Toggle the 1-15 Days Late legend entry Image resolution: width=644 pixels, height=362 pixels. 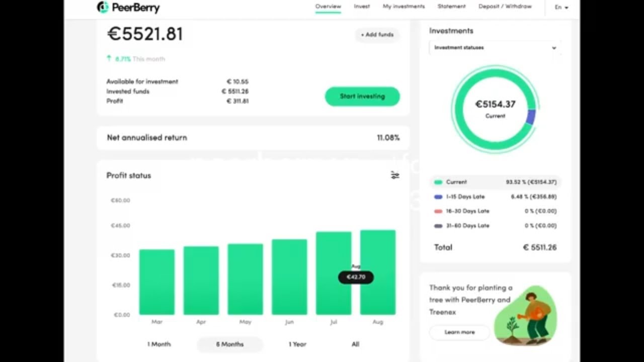[x=495, y=197]
